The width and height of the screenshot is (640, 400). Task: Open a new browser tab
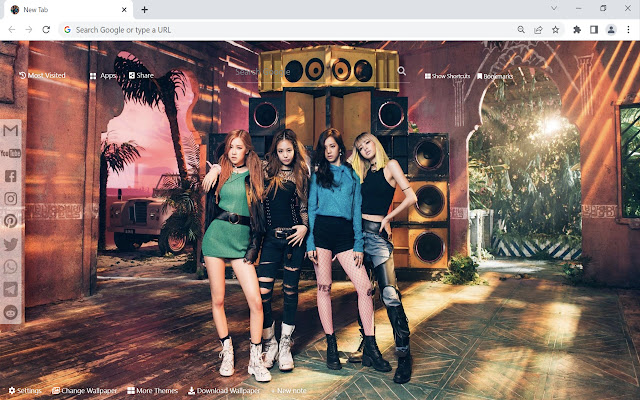click(x=144, y=10)
